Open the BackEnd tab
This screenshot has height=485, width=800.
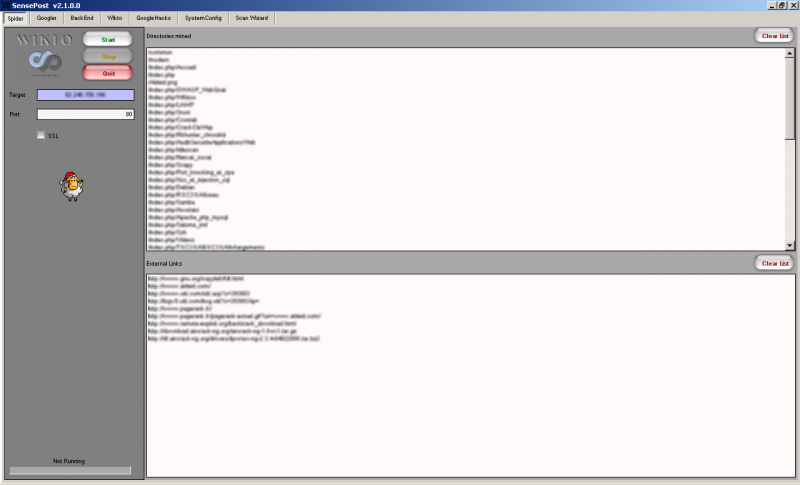pyautogui.click(x=82, y=18)
